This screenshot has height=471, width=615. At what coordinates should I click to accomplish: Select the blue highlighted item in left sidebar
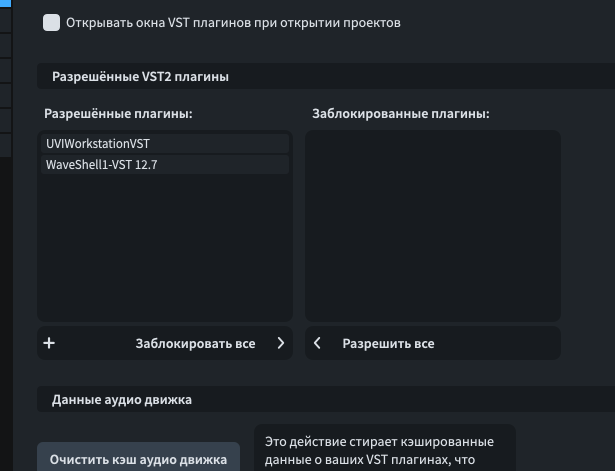(5, 3)
